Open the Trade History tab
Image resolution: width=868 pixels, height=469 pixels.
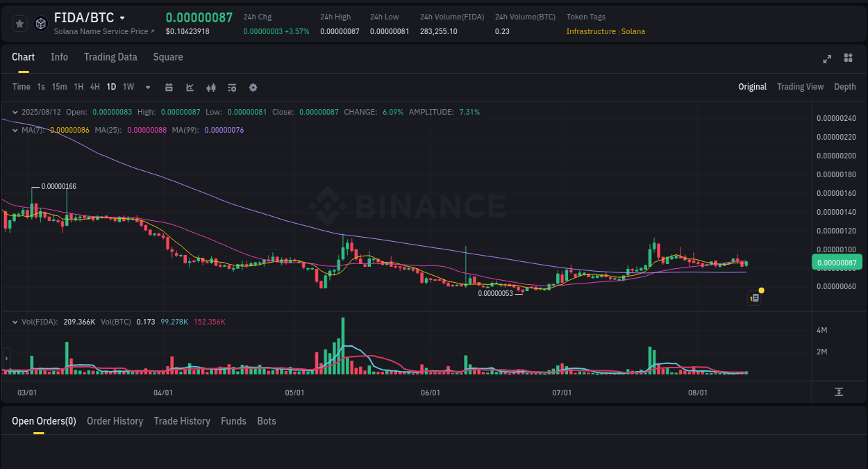[182, 421]
